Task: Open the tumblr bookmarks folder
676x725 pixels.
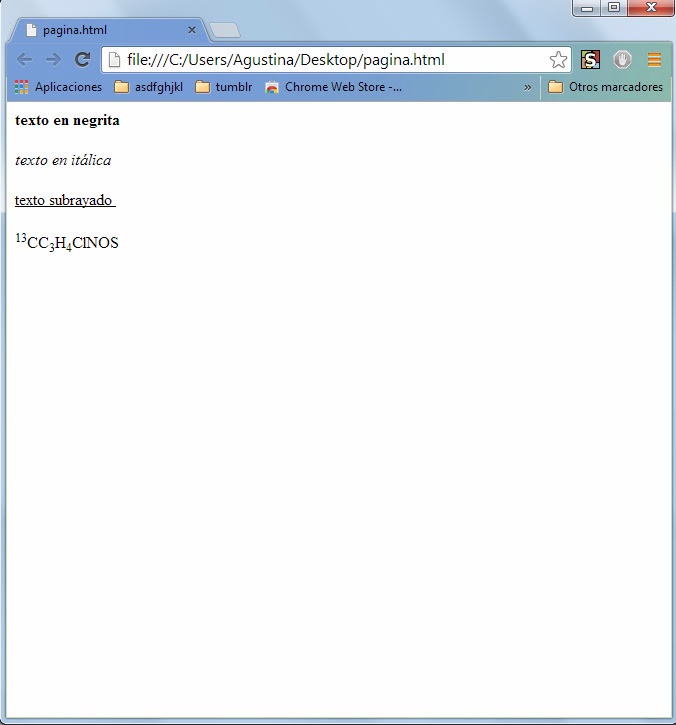Action: tap(224, 87)
